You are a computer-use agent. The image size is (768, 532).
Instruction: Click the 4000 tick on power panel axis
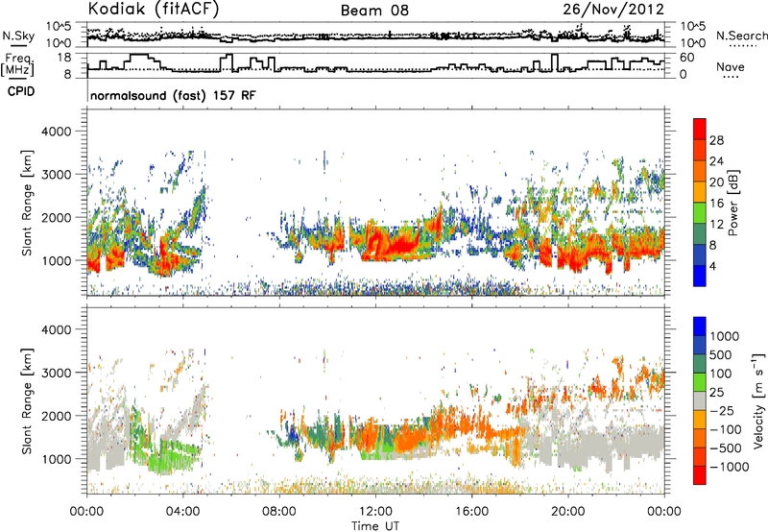[56, 132]
